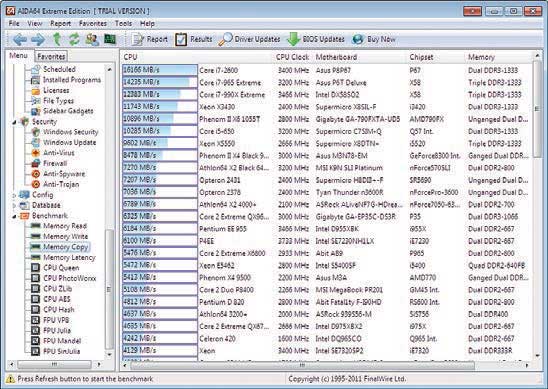Click the Forward arrow toolbar icon
Viewport: 548px width, 389px height.
[x=38, y=39]
